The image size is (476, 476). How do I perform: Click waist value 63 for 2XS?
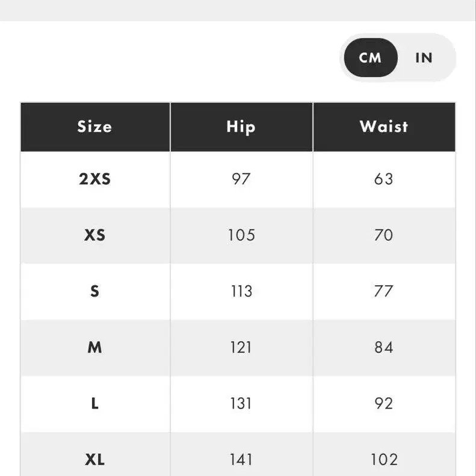pyautogui.click(x=384, y=179)
